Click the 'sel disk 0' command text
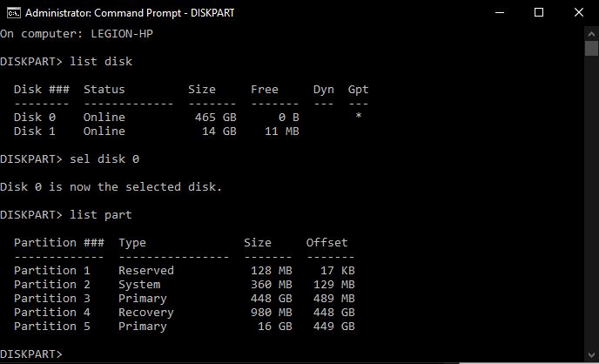Screen dimensions: 599x364 [104, 158]
